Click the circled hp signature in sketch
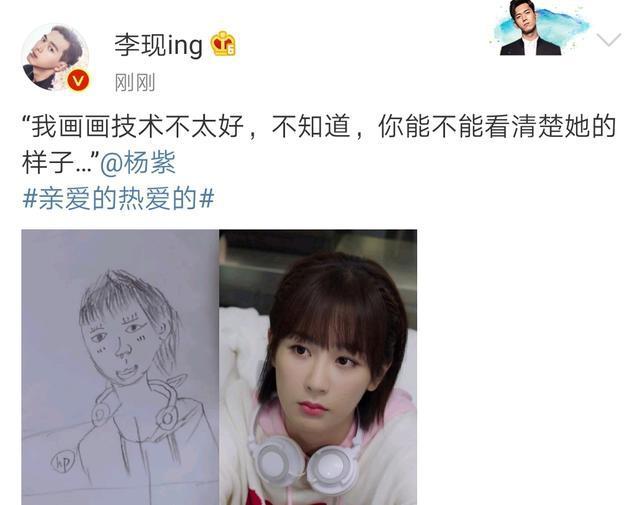640x505 pixels. [x=63, y=462]
